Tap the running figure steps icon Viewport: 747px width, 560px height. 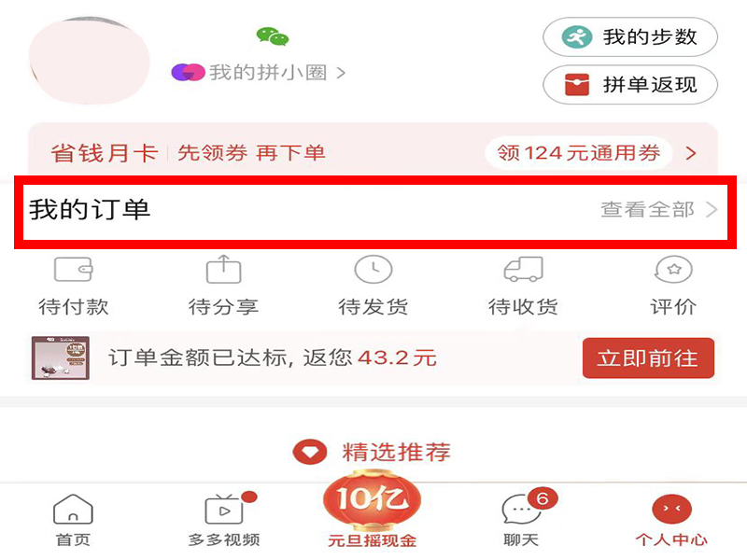click(x=576, y=37)
